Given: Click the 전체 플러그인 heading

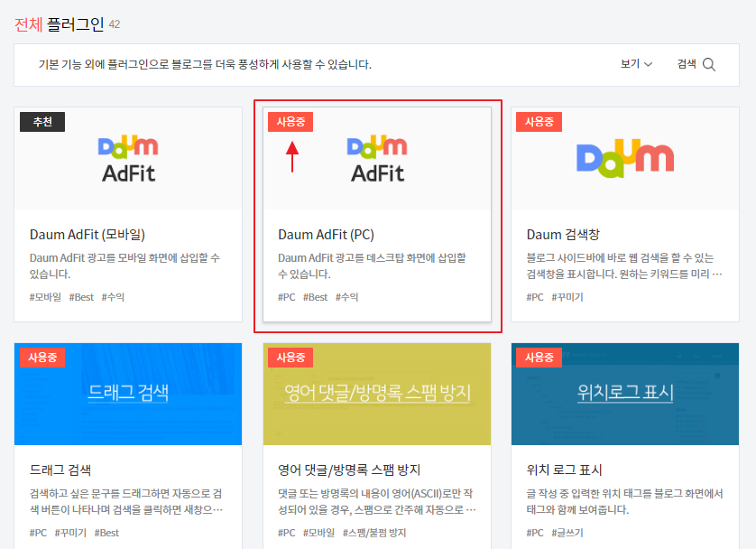Looking at the screenshot, I should pos(59,24).
